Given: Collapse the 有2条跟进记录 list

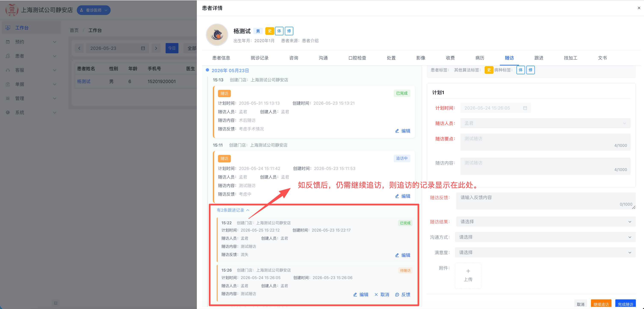Looking at the screenshot, I should coord(233,210).
